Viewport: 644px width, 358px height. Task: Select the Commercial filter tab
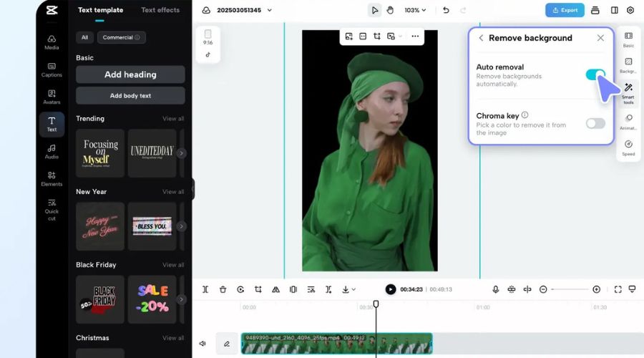pyautogui.click(x=121, y=37)
